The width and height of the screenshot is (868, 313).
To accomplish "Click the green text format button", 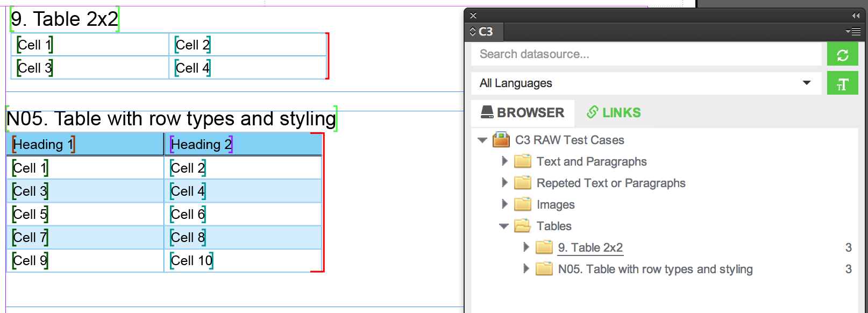I will [842, 83].
